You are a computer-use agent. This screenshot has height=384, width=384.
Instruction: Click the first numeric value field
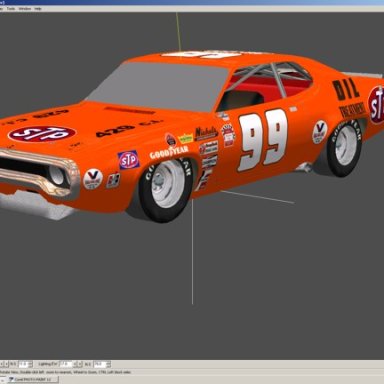coord(24,364)
